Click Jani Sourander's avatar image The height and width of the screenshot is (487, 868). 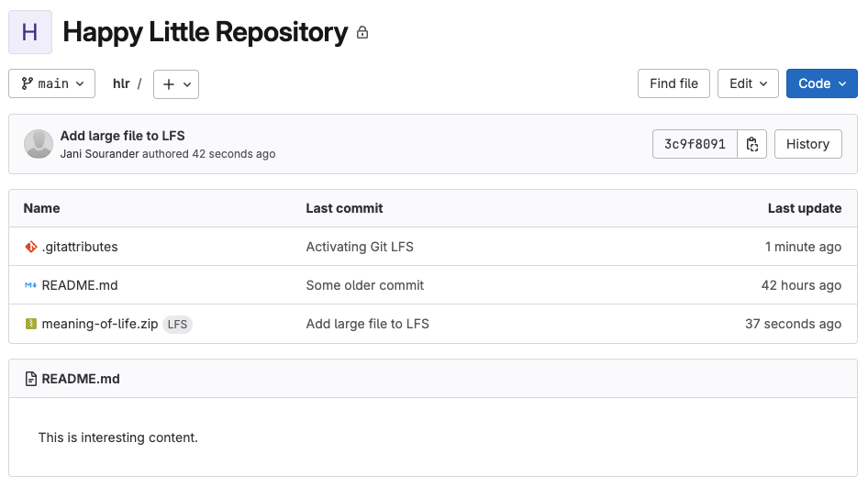click(39, 144)
